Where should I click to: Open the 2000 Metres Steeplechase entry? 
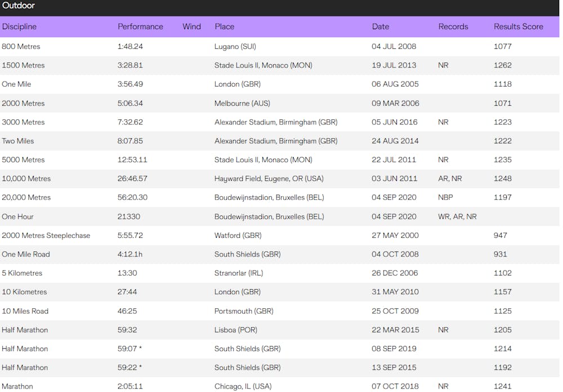click(x=46, y=236)
